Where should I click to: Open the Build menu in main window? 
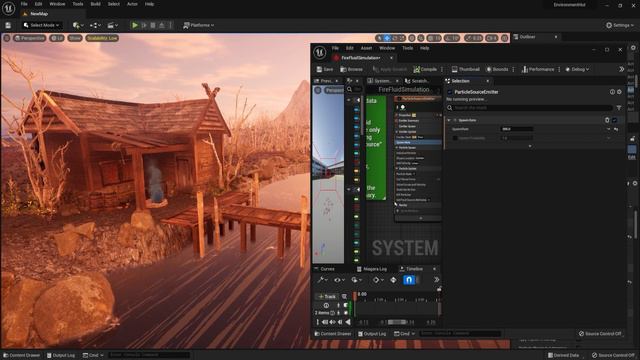pos(96,4)
